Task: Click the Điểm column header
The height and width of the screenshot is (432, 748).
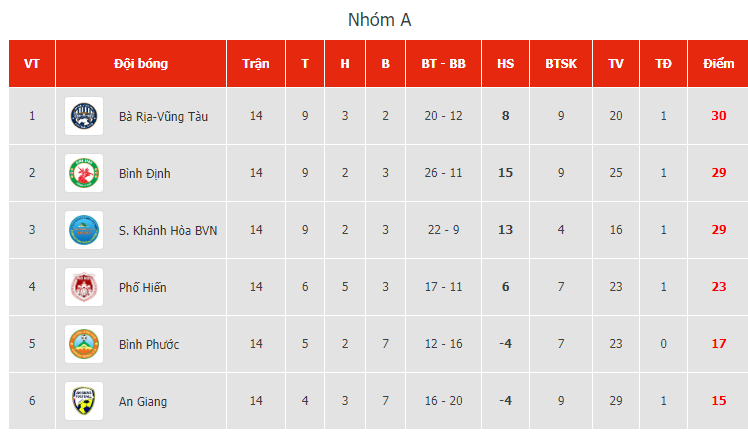Action: (x=718, y=64)
